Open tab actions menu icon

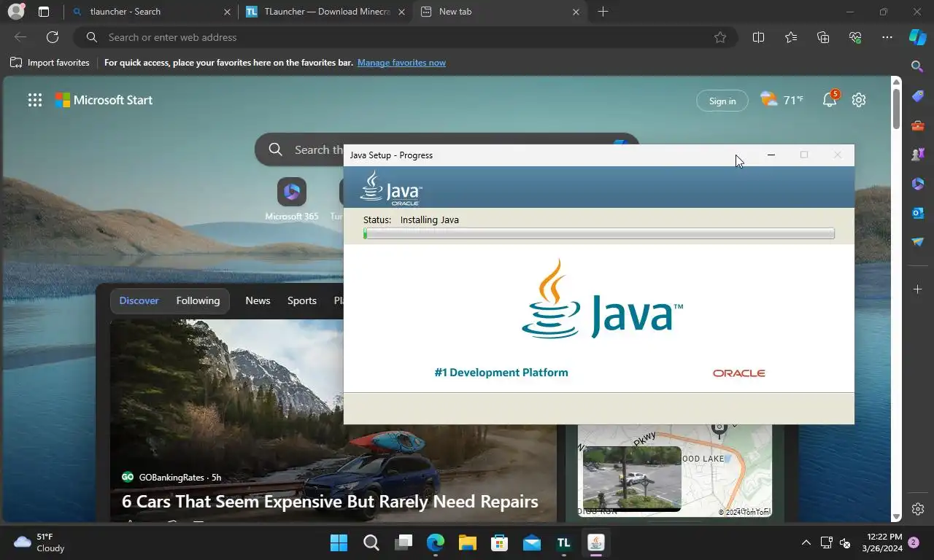[44, 12]
